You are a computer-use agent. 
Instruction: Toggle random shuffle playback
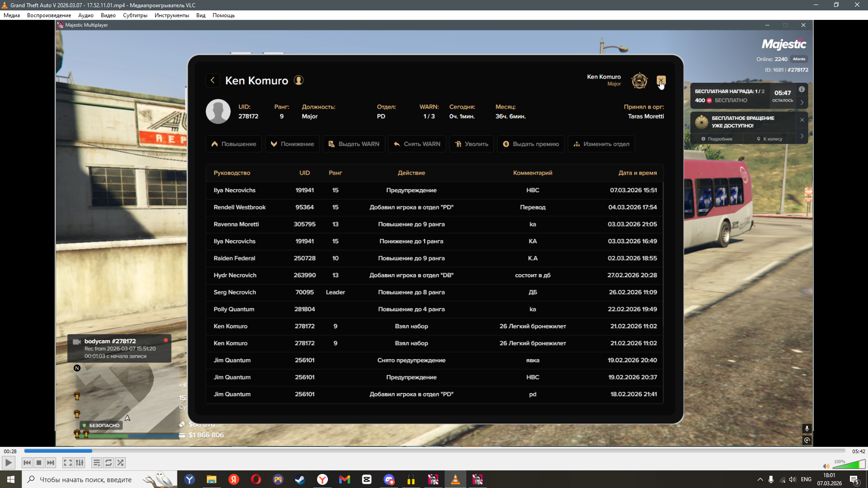click(120, 463)
